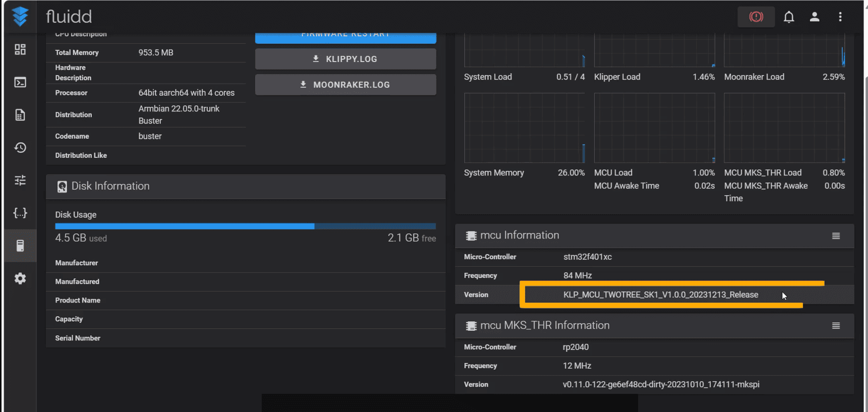Viewport: 868px width, 412px height.
Task: Open the mcu MKS_THR Information hamburger menu
Action: coord(836,326)
